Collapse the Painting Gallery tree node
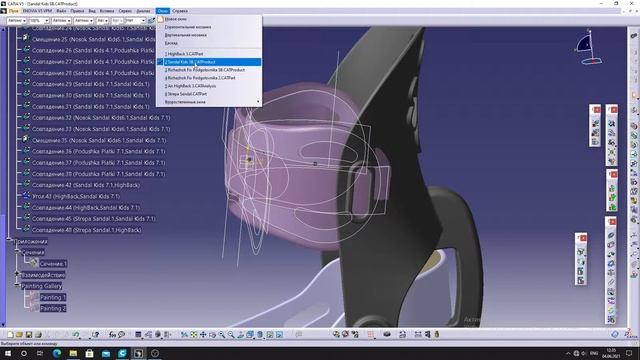Screen dimensions: 640x360 tap(17, 286)
